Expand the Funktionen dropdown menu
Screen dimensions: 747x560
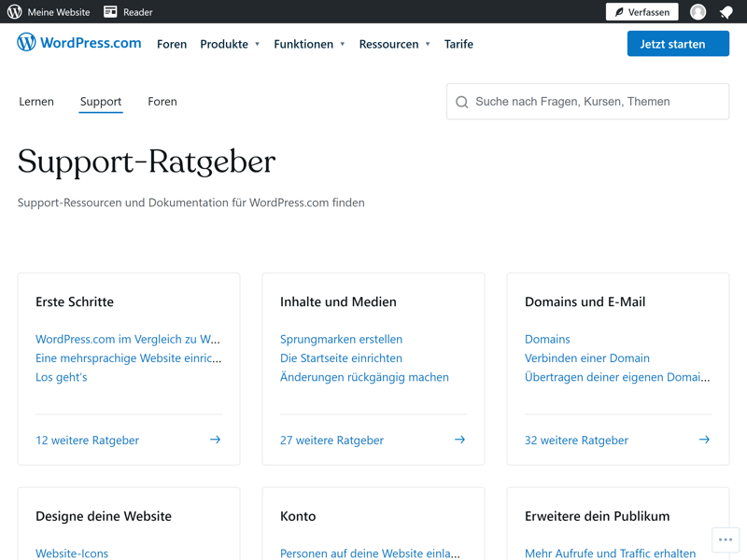309,44
